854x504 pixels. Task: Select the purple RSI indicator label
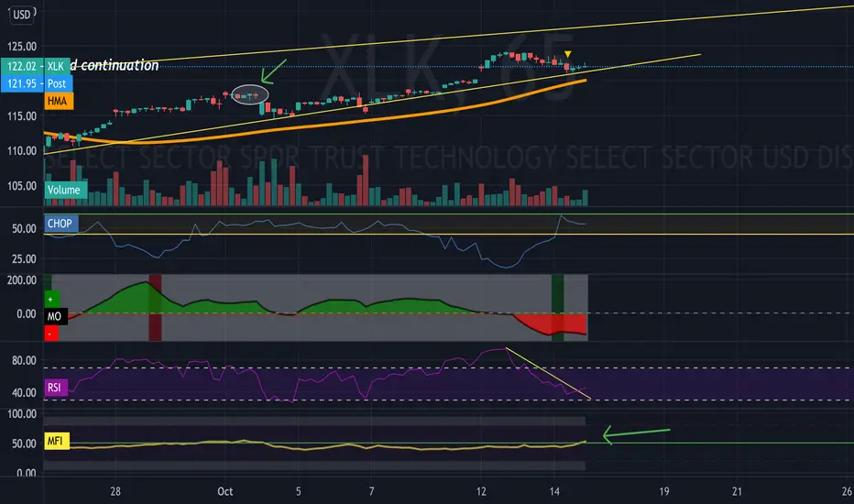point(55,388)
